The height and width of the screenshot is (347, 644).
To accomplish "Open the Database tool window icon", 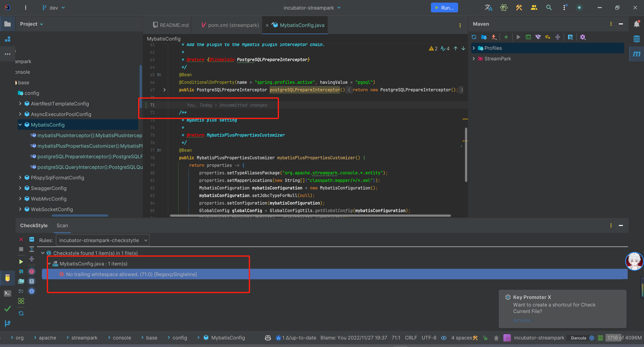I will (636, 39).
